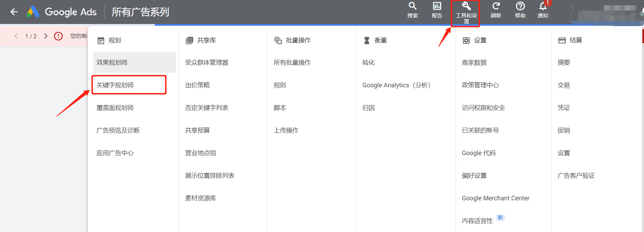
Task: Go to next notification arrow
Action: pos(46,36)
